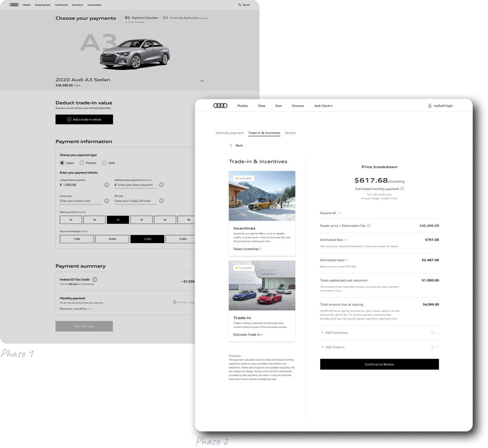Image resolution: width=488 pixels, height=448 pixels.
Task: Select the Lease payment type
Action: click(62, 163)
